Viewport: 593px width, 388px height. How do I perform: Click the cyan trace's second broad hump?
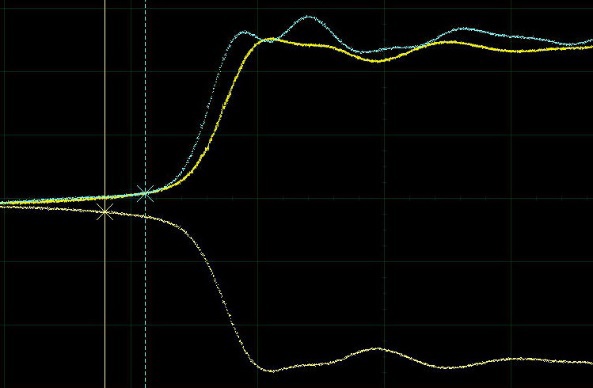tap(463, 28)
